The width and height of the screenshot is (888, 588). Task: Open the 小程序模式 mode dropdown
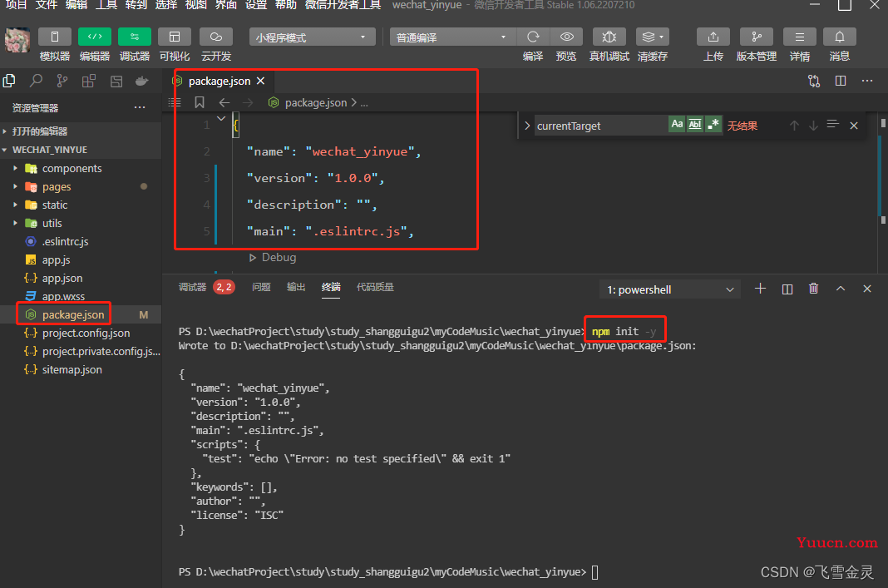pyautogui.click(x=312, y=37)
